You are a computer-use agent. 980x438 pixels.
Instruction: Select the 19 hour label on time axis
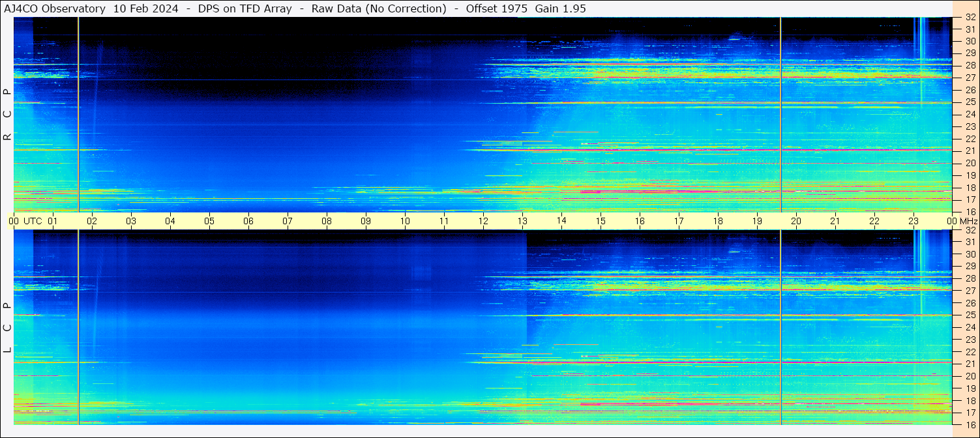tap(757, 221)
